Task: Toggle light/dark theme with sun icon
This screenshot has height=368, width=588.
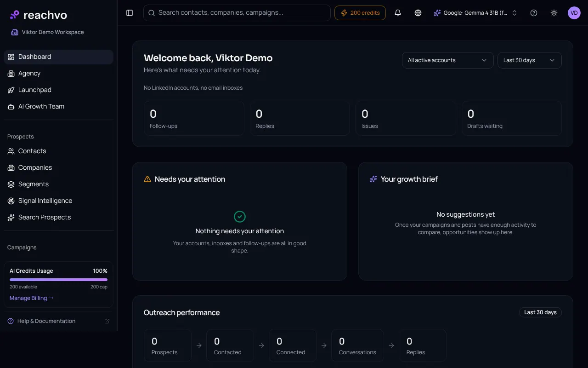Action: (554, 13)
